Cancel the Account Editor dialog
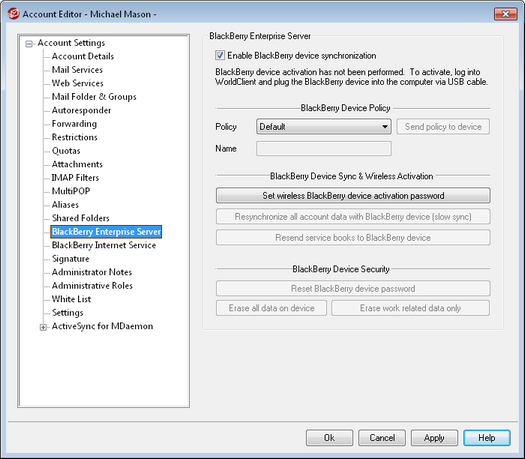This screenshot has height=459, width=525. [382, 438]
